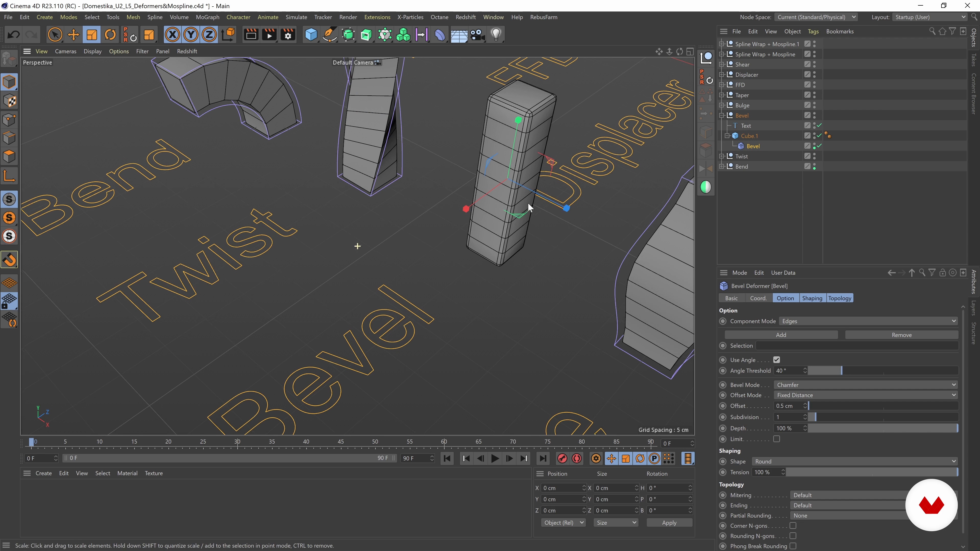
Task: Open the Simulate menu
Action: click(296, 17)
